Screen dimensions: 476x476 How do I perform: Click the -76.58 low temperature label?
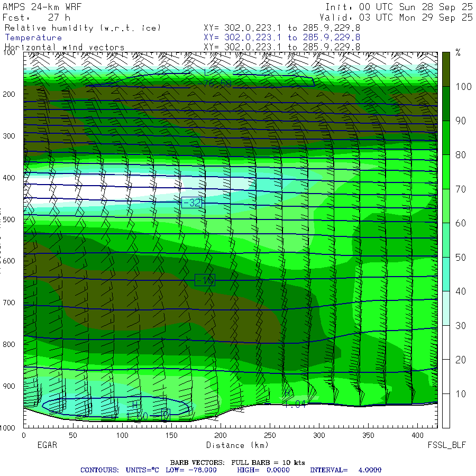[214, 84]
